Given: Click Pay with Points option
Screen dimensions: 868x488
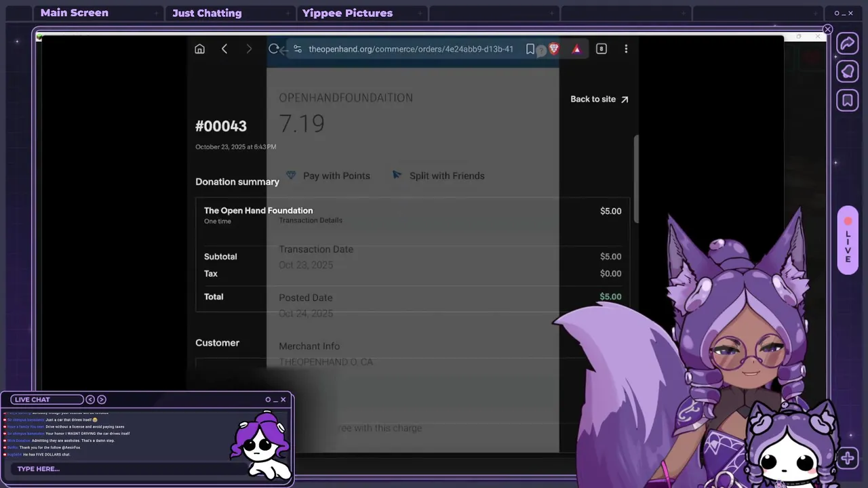Looking at the screenshot, I should tap(328, 176).
